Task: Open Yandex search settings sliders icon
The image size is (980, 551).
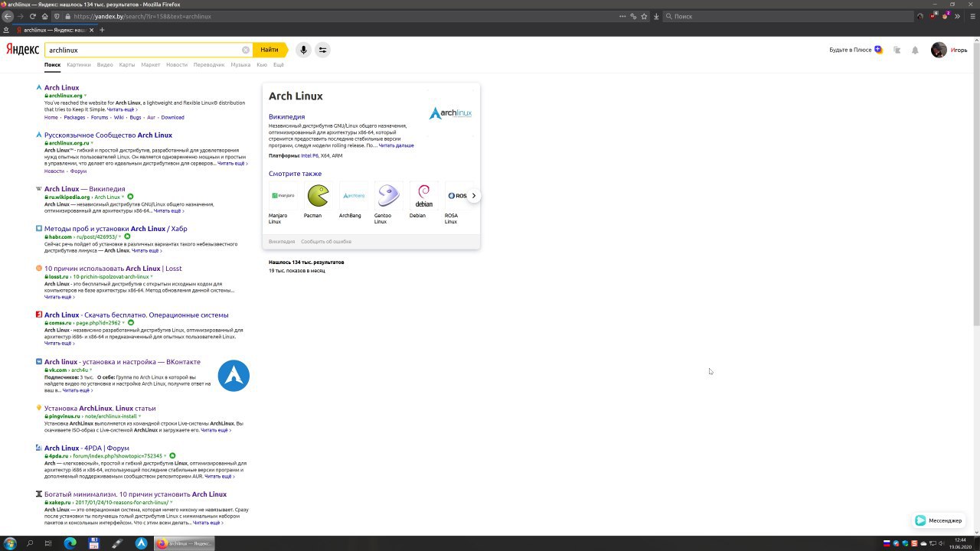Action: [322, 50]
